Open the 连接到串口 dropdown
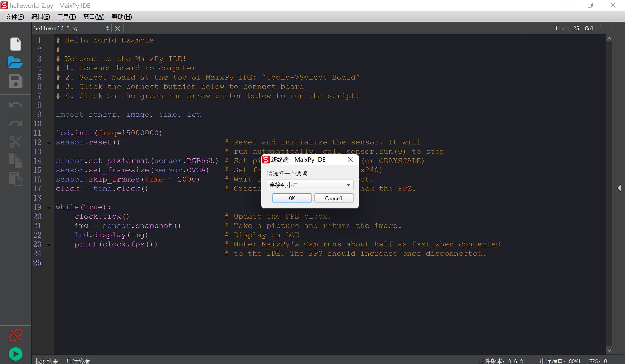625x364 pixels. point(310,185)
